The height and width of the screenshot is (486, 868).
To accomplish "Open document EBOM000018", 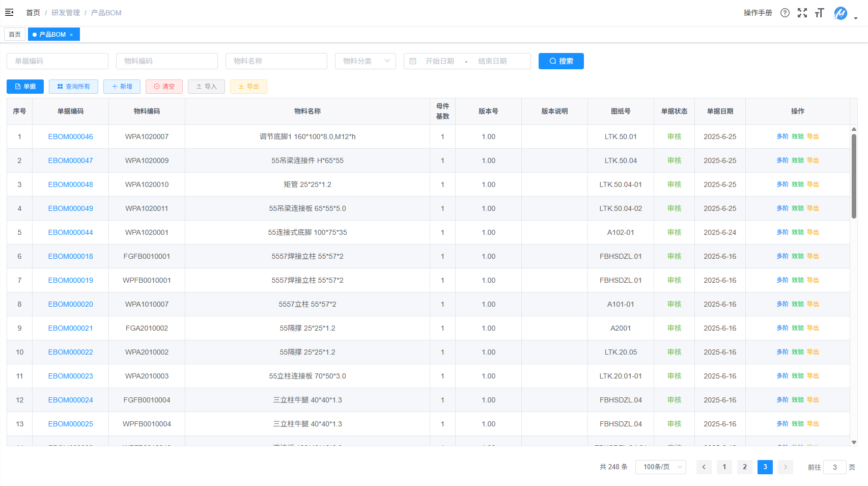I will tap(71, 256).
